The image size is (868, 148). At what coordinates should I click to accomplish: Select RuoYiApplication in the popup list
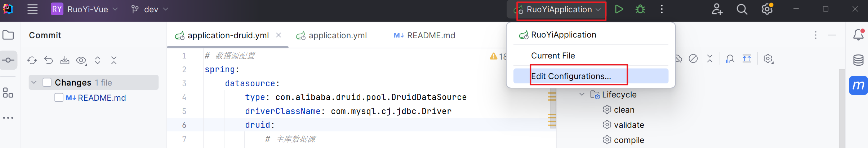tap(591, 35)
